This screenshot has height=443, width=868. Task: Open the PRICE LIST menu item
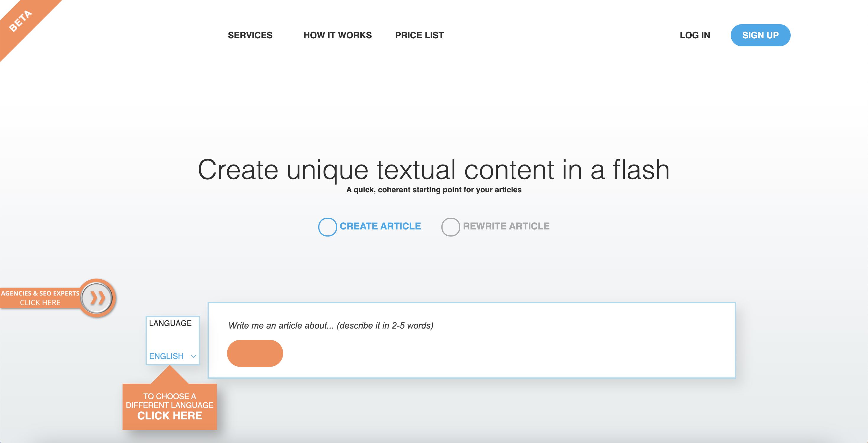pyautogui.click(x=419, y=35)
